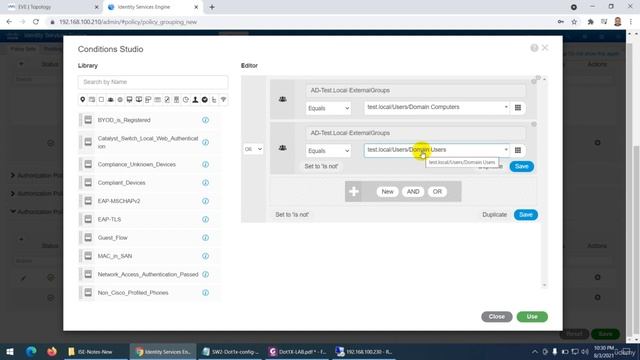
Task: Open the OR logical operator dropdown
Action: pos(253,149)
